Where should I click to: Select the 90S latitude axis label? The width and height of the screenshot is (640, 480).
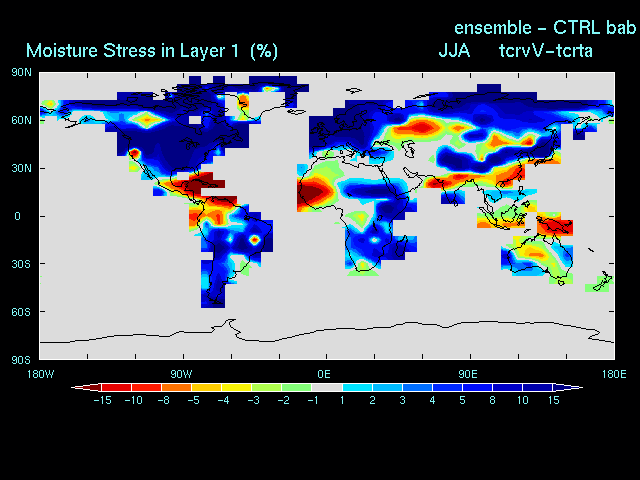[x=21, y=360]
